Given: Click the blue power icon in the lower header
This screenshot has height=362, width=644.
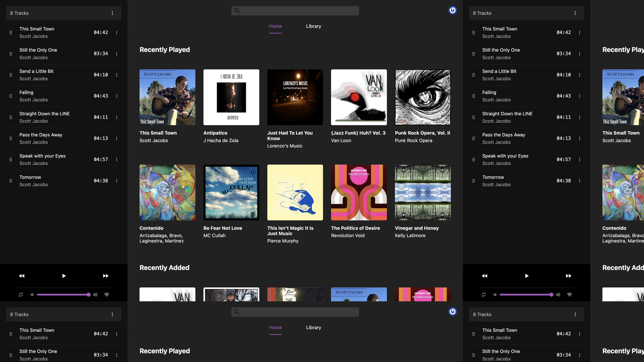Looking at the screenshot, I should pyautogui.click(x=452, y=312).
